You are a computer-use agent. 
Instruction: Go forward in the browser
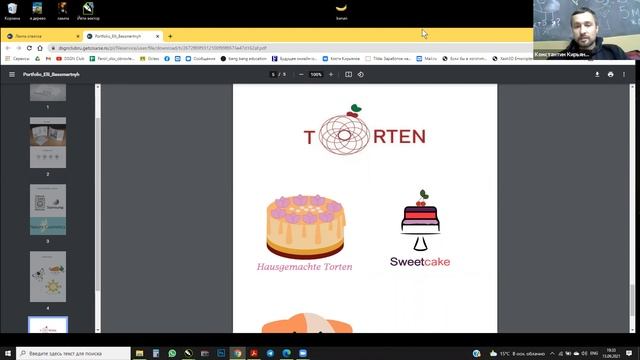click(18, 48)
